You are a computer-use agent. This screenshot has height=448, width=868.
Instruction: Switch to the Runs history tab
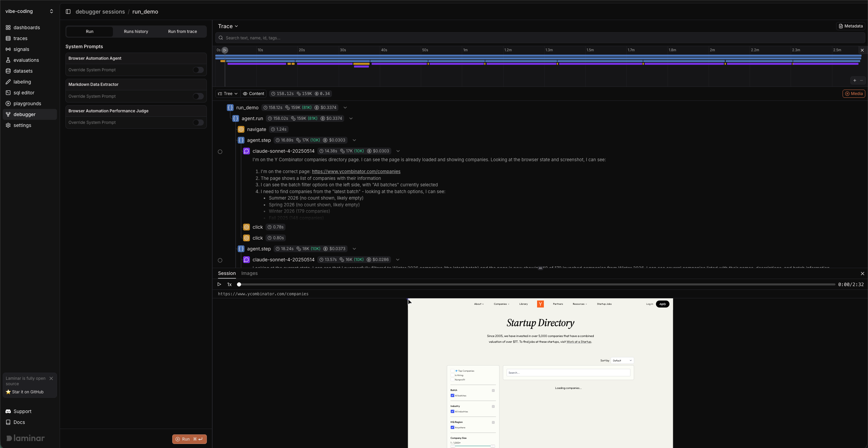(136, 32)
